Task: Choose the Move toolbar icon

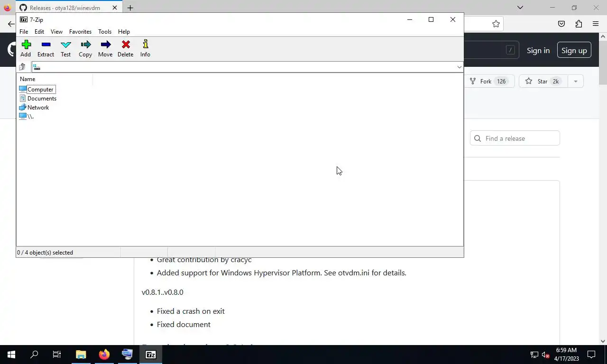Action: [105, 48]
